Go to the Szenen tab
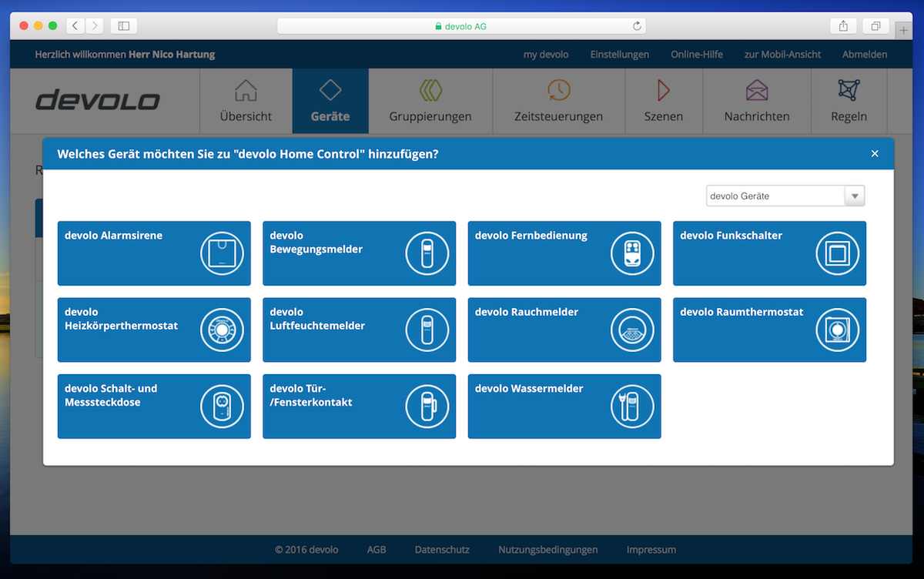924x579 pixels. [664, 102]
